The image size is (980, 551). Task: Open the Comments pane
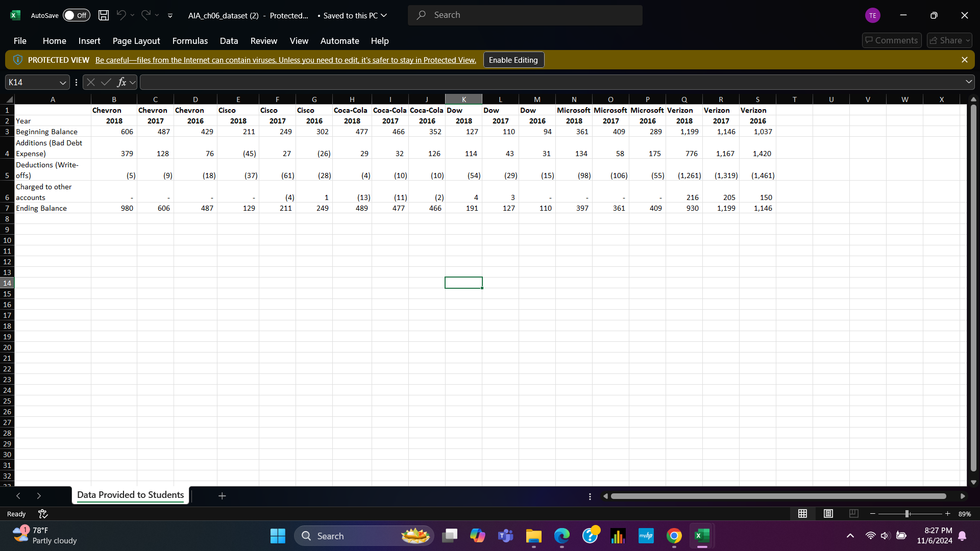point(891,40)
